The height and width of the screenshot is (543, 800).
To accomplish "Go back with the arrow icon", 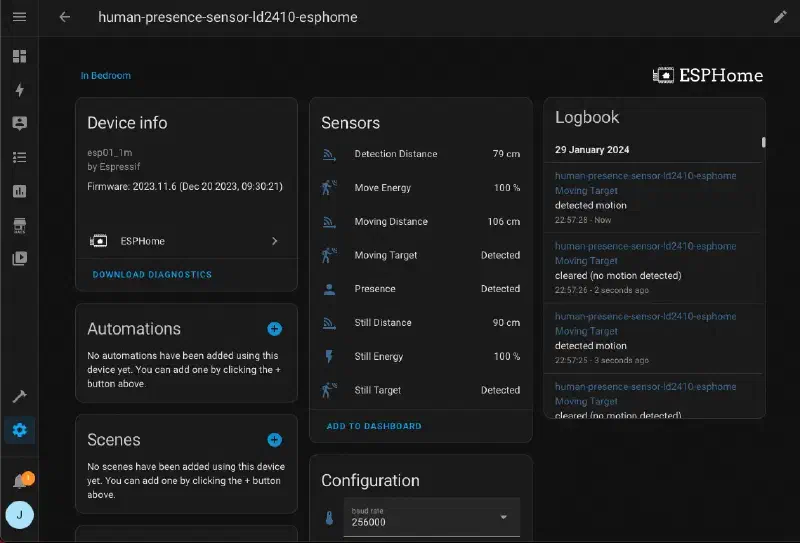I will coord(64,17).
